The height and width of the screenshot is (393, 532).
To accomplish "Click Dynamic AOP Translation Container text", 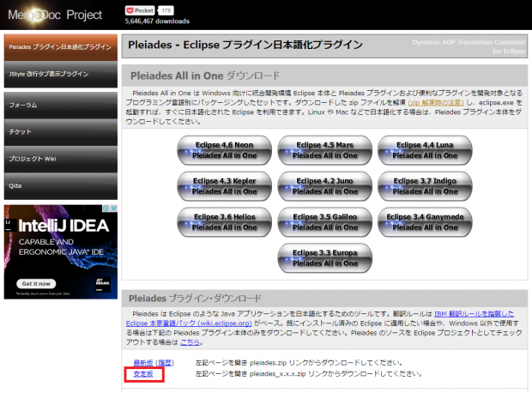I will pos(469,46).
